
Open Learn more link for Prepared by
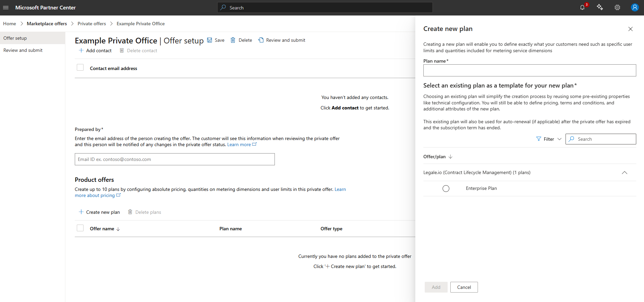pyautogui.click(x=242, y=144)
